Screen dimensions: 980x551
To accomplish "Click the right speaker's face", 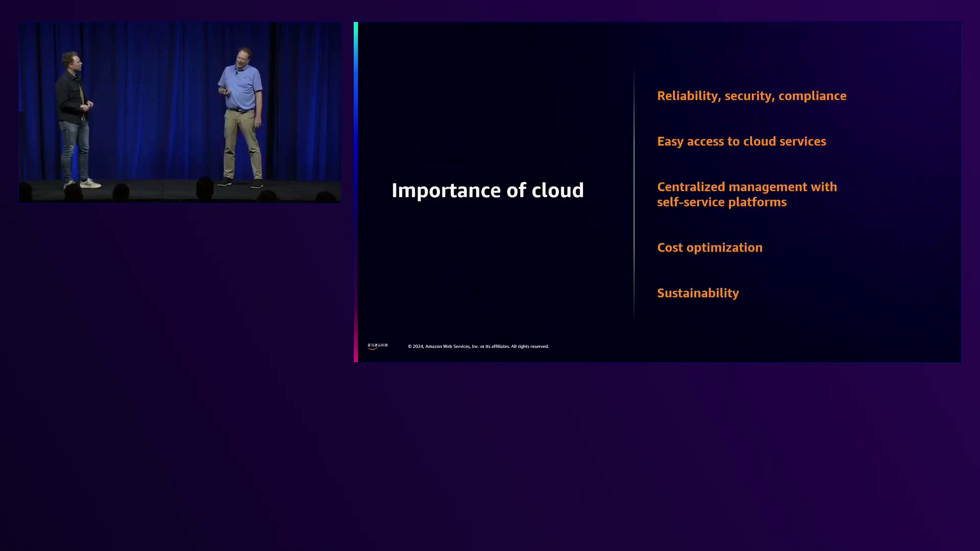I will (x=243, y=58).
